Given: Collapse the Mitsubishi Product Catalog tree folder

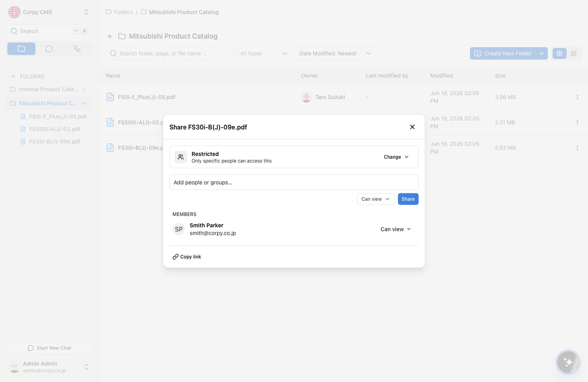Looking at the screenshot, I should pyautogui.click(x=84, y=103).
